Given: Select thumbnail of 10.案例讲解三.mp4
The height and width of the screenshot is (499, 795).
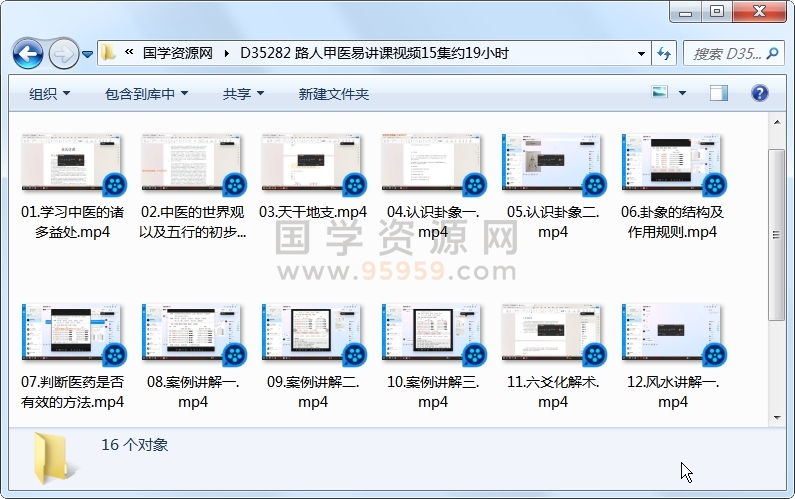Looking at the screenshot, I should 432,332.
